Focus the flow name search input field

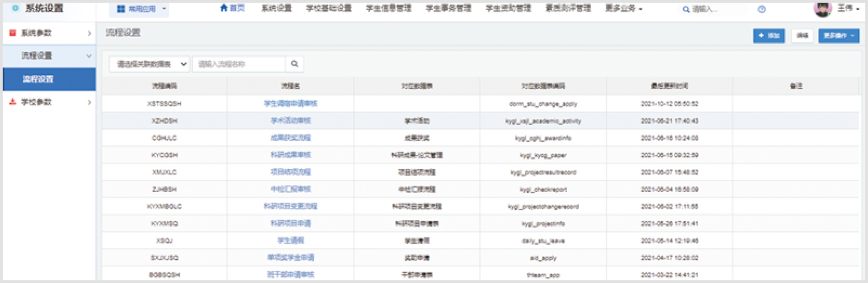coord(239,64)
